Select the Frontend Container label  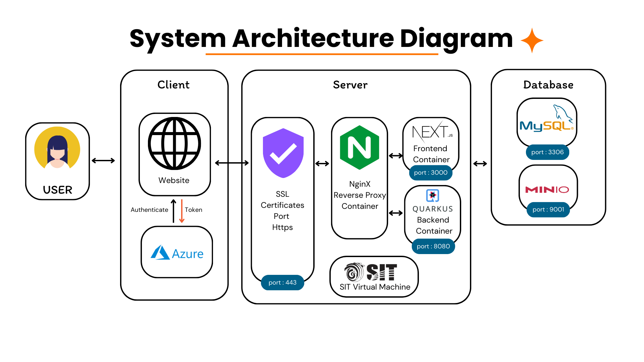click(x=431, y=154)
